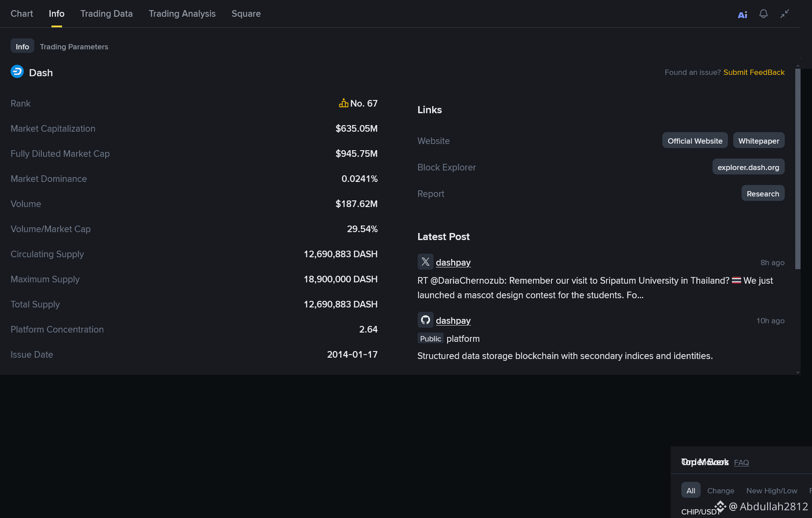
Task: Click the RT @DariaChernozub post text
Action: tap(595, 288)
